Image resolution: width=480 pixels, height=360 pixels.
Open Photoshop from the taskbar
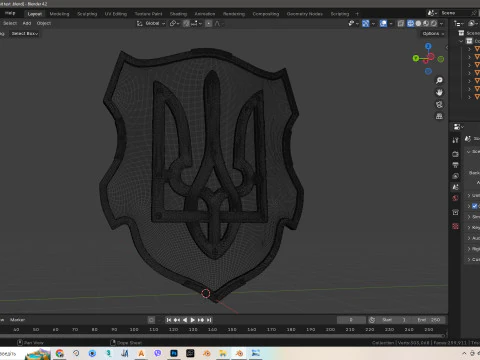point(174,353)
